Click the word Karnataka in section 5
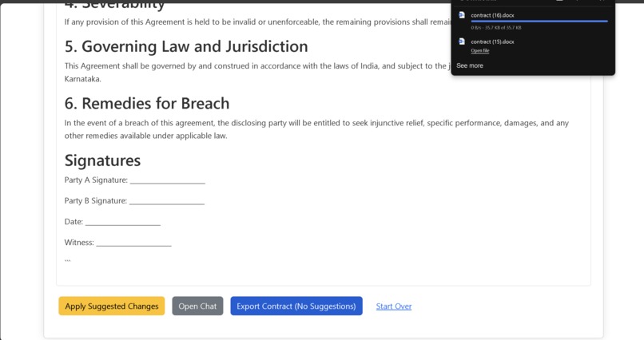Viewport: 644px width, 340px height. (x=82, y=79)
